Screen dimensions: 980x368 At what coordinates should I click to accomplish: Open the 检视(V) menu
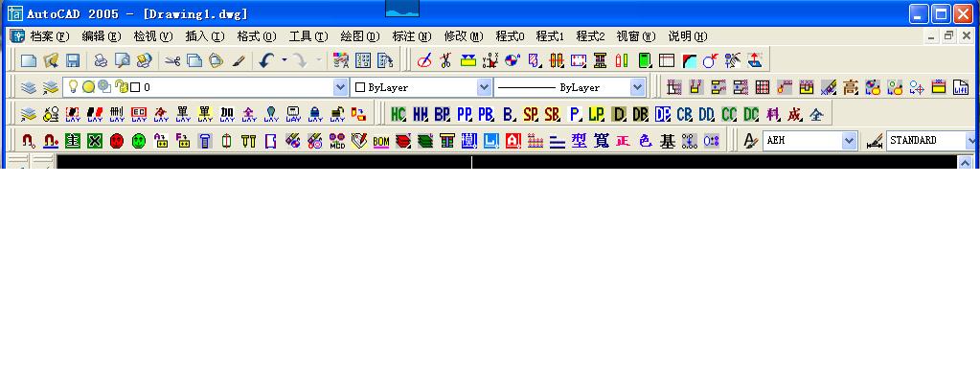(153, 36)
